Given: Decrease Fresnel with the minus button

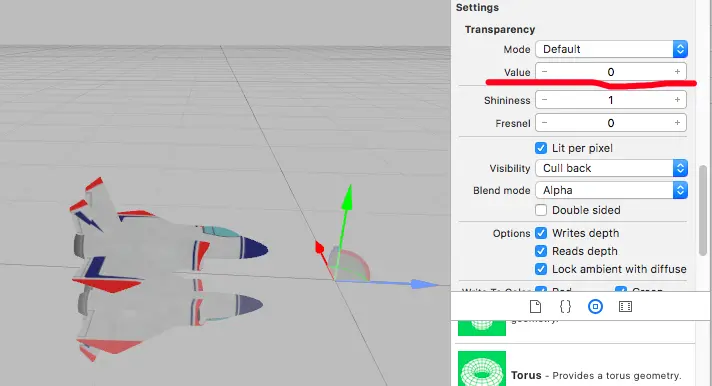Looking at the screenshot, I should pyautogui.click(x=544, y=123).
